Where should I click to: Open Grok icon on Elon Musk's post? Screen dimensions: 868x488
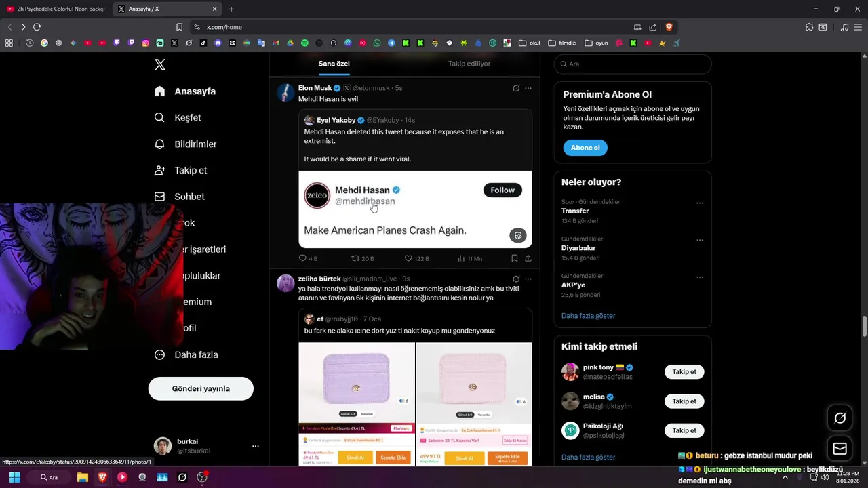click(516, 88)
